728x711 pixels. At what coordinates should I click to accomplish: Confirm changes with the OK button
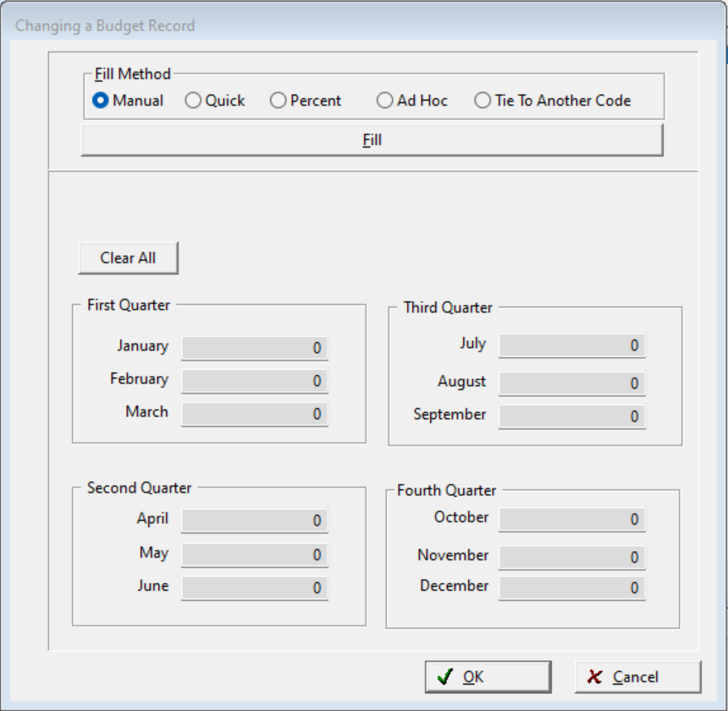pyautogui.click(x=488, y=676)
